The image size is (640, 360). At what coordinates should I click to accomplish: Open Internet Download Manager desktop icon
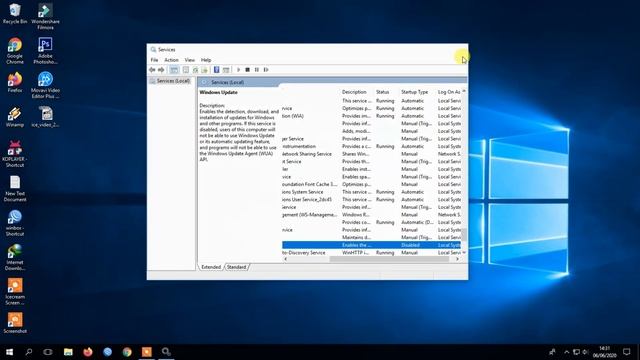point(15,258)
